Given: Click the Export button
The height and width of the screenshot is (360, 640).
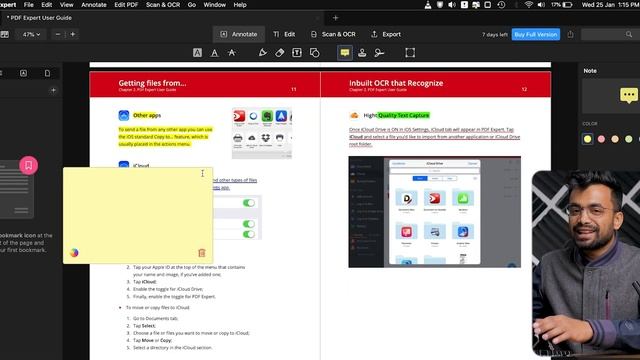Looking at the screenshot, I should (386, 34).
